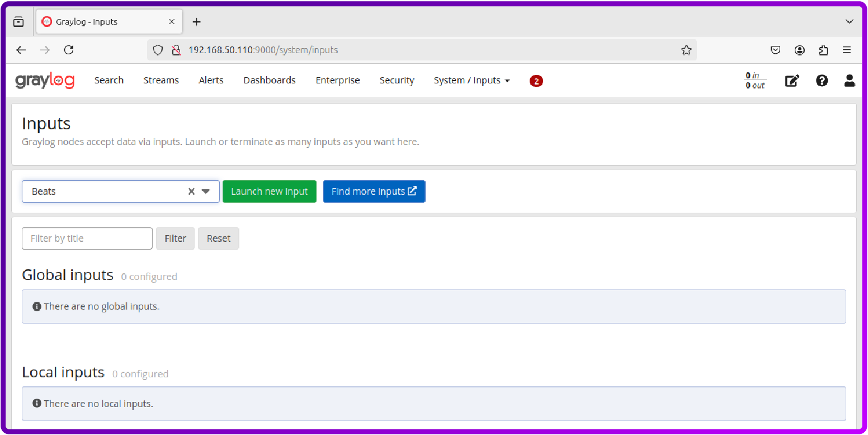Click the crossed-out padlock connection icon

(177, 50)
